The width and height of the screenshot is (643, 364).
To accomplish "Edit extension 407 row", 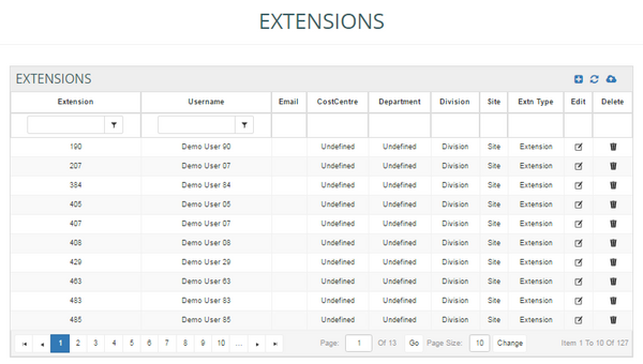I will (x=578, y=224).
